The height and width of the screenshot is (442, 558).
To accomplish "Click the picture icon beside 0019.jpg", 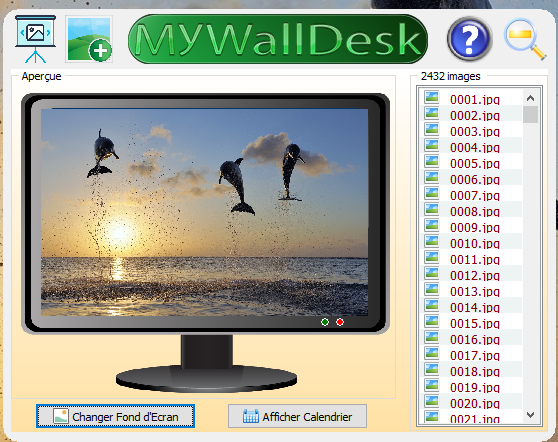I will click(432, 385).
